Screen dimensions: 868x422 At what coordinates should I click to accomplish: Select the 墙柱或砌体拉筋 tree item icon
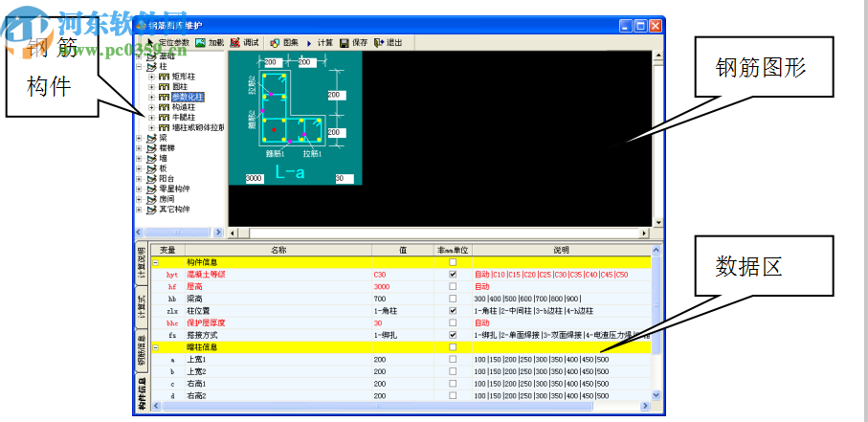[x=164, y=127]
